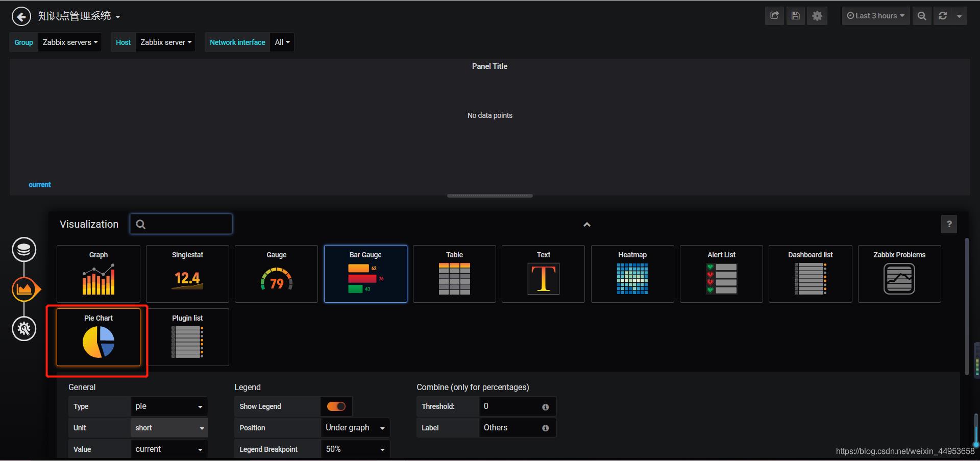Select the Bar Gauge visualization
This screenshot has width=980, height=461.
(x=365, y=274)
